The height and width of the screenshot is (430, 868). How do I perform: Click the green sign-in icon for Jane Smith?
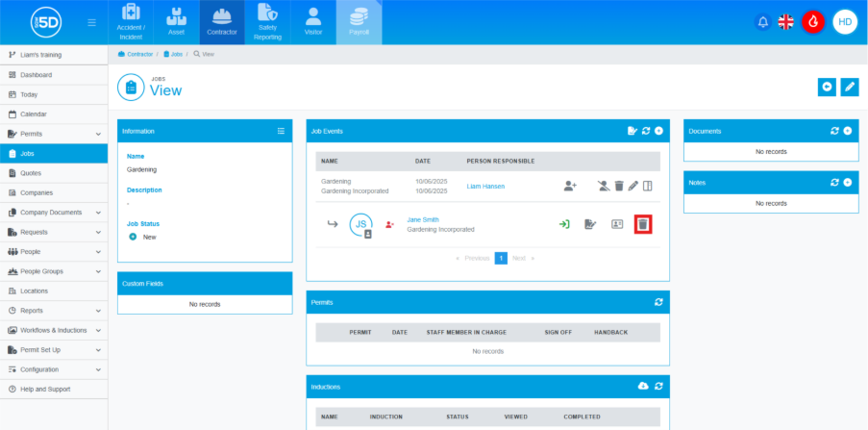tap(563, 224)
